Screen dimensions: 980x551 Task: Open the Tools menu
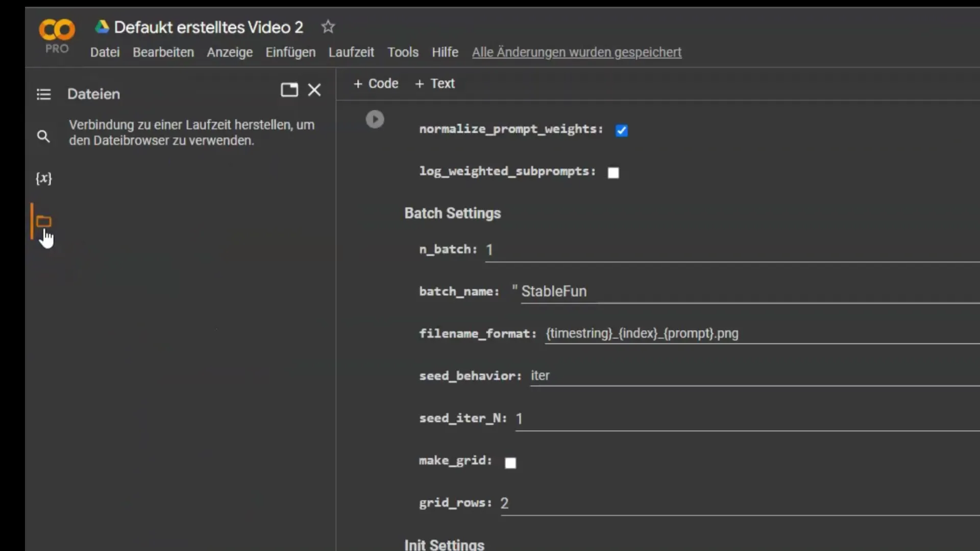coord(403,52)
